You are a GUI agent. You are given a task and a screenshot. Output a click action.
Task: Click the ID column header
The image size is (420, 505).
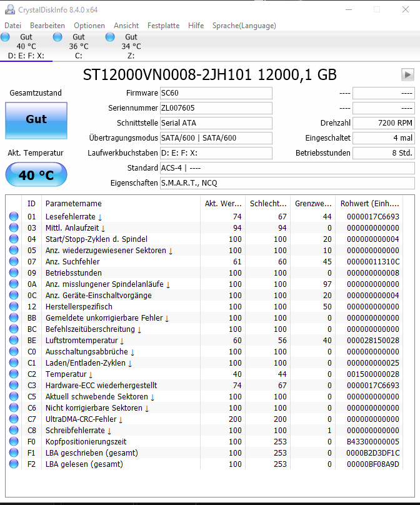click(x=32, y=204)
